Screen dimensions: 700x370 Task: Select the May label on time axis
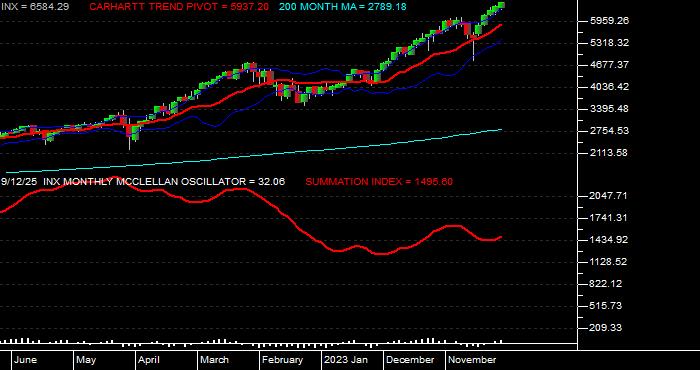(86, 360)
